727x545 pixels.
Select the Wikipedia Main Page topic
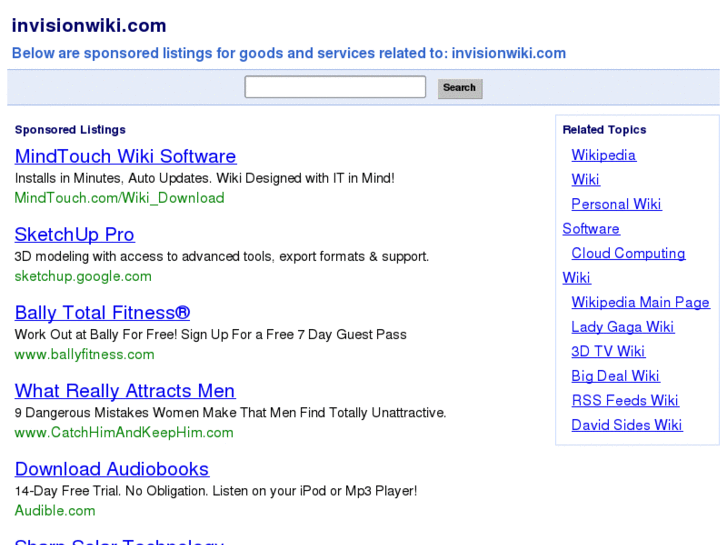pos(640,302)
